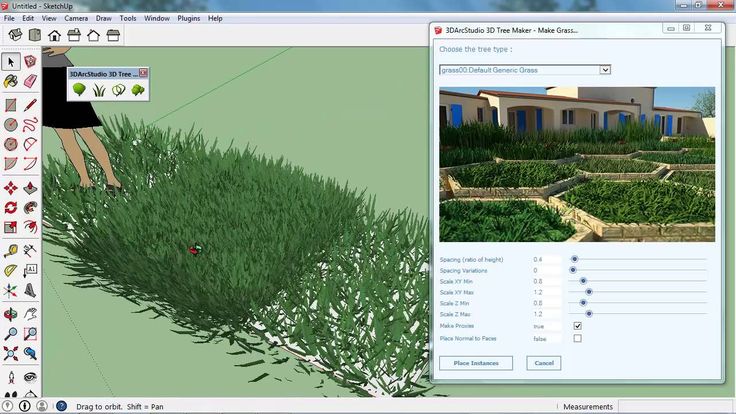Open the tree type dropdown
Viewport: 736px width, 414px height.
tap(605, 70)
